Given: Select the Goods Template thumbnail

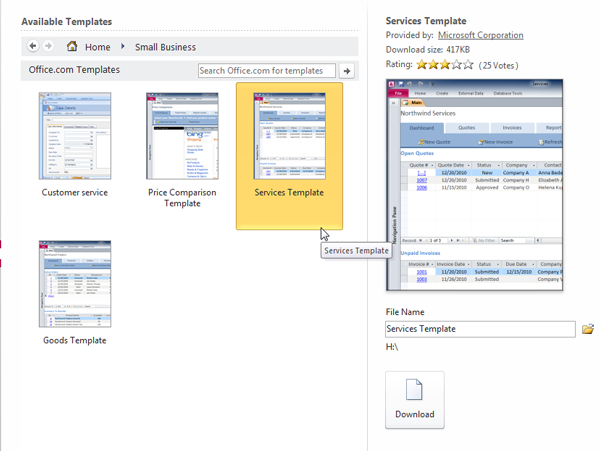Looking at the screenshot, I should coord(75,284).
